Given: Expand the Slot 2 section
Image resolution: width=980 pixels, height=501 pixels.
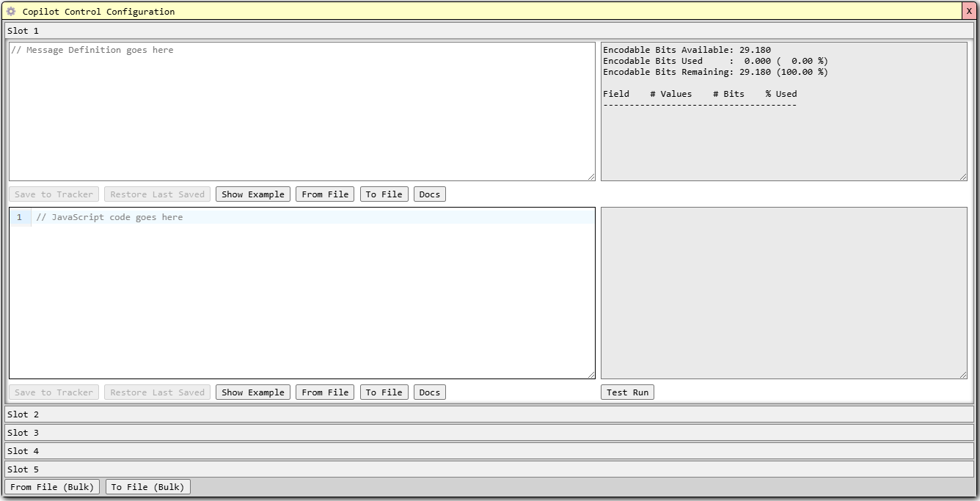Looking at the screenshot, I should coord(489,414).
